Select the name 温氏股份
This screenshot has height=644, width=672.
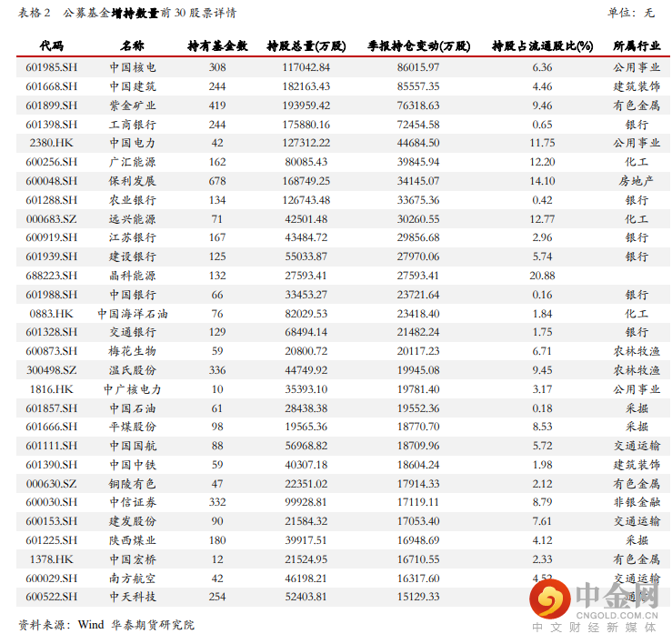[133, 370]
